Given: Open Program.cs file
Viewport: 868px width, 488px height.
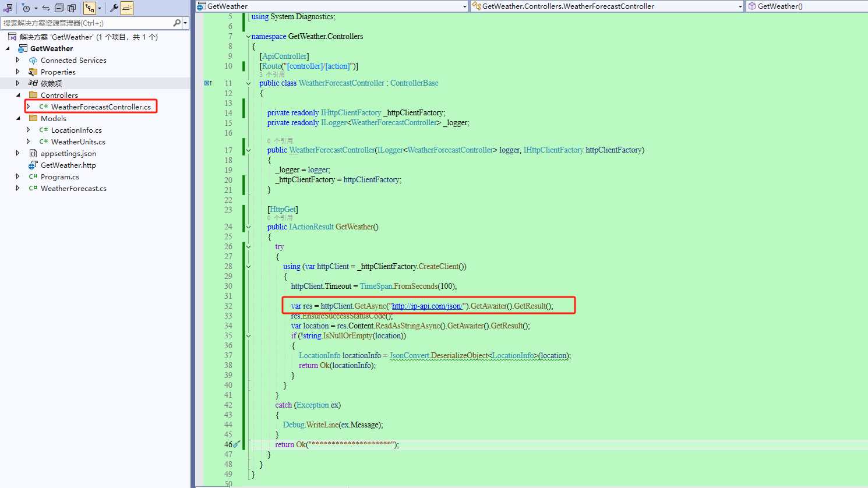Looking at the screenshot, I should tap(60, 176).
